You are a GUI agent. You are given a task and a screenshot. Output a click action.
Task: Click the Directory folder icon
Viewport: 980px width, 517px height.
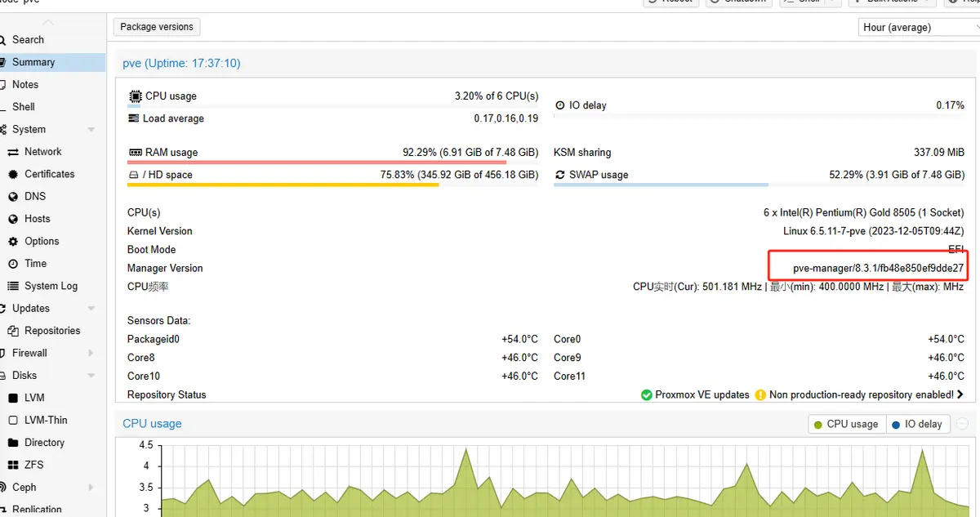point(13,443)
